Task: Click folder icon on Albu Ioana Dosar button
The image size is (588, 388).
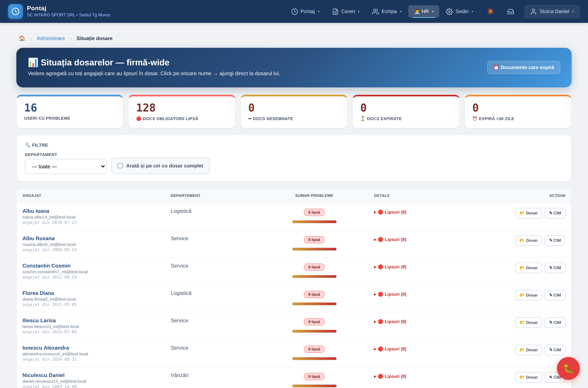Action: click(x=522, y=213)
